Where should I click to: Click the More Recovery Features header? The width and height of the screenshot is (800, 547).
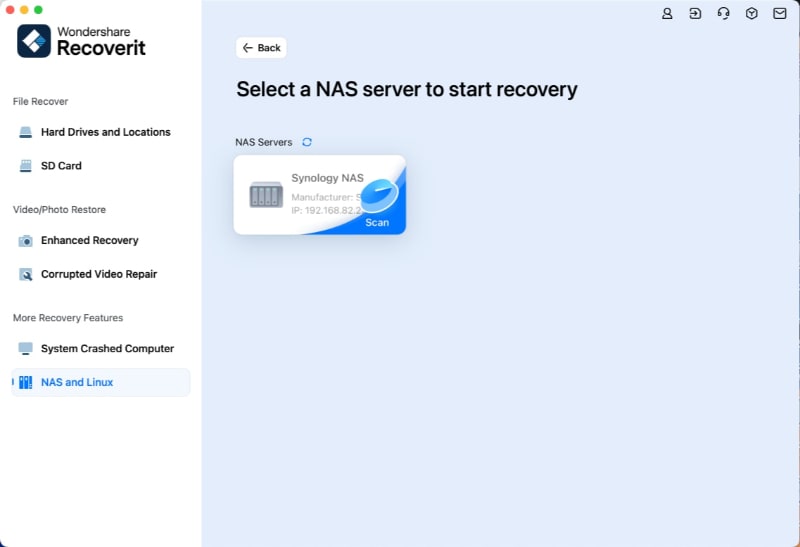(x=68, y=318)
